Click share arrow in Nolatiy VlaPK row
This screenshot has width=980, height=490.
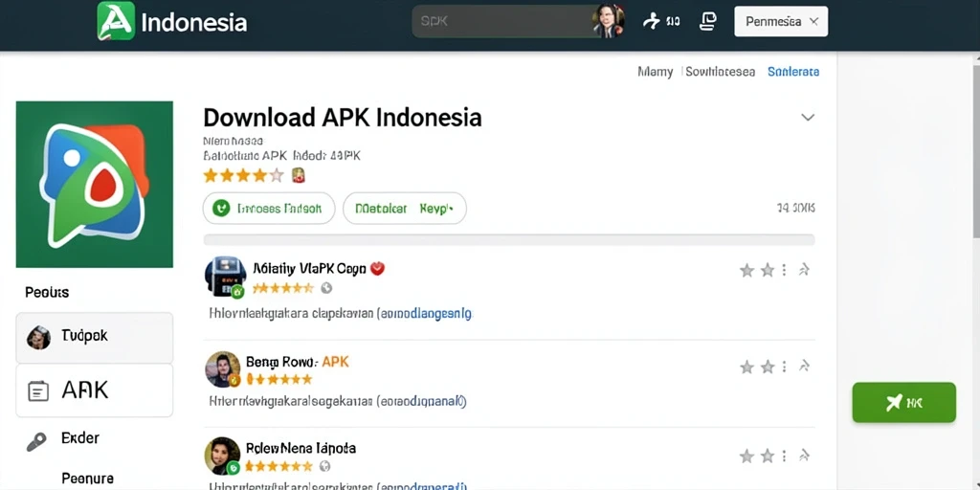804,270
